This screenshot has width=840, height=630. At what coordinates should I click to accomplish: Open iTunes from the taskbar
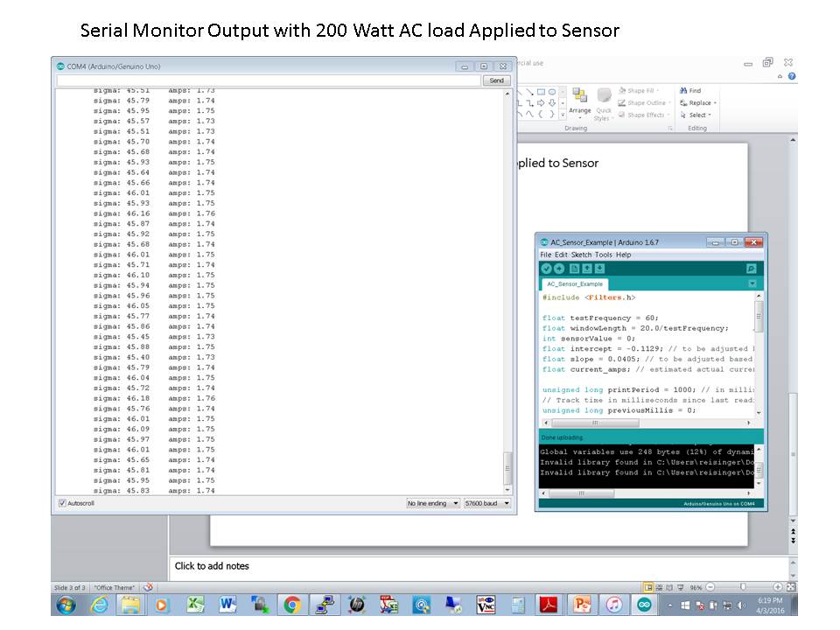click(614, 605)
